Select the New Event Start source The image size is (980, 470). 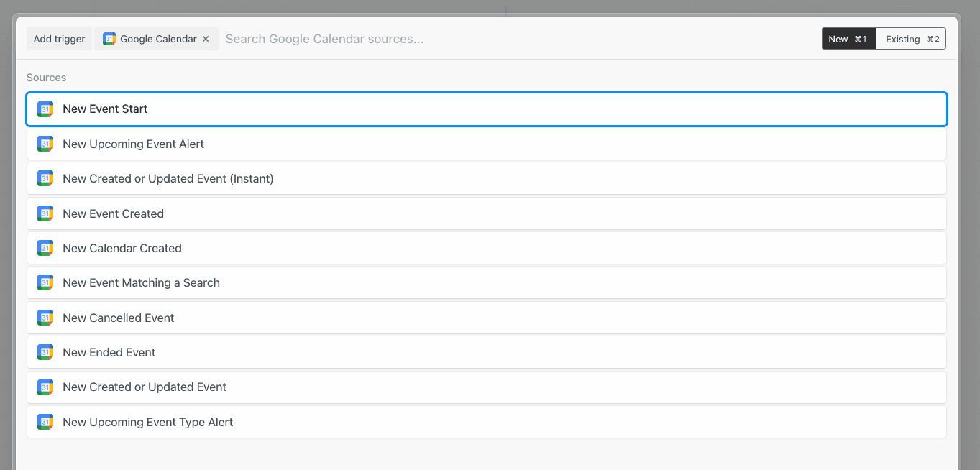487,109
